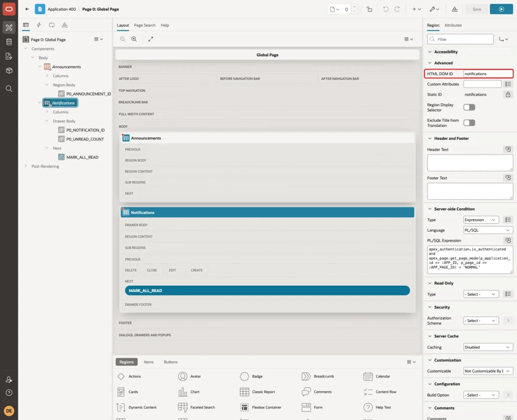Open the Build Option dropdown
Image resolution: width=517 pixels, height=420 pixels.
click(x=481, y=395)
